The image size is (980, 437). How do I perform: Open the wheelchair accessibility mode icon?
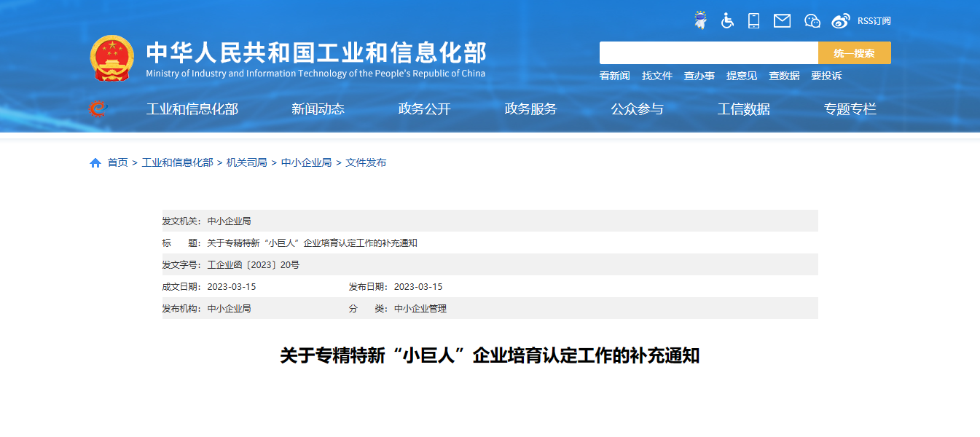pos(727,20)
